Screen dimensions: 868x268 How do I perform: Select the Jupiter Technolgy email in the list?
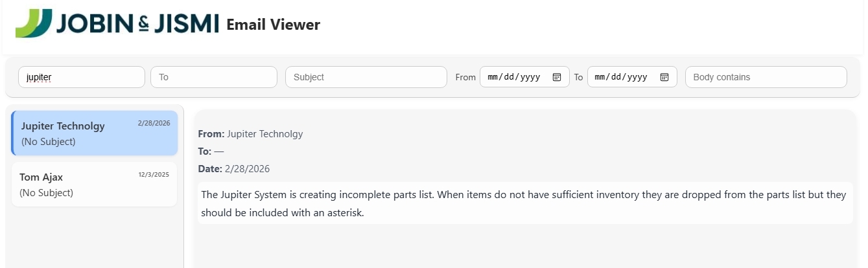(95, 133)
